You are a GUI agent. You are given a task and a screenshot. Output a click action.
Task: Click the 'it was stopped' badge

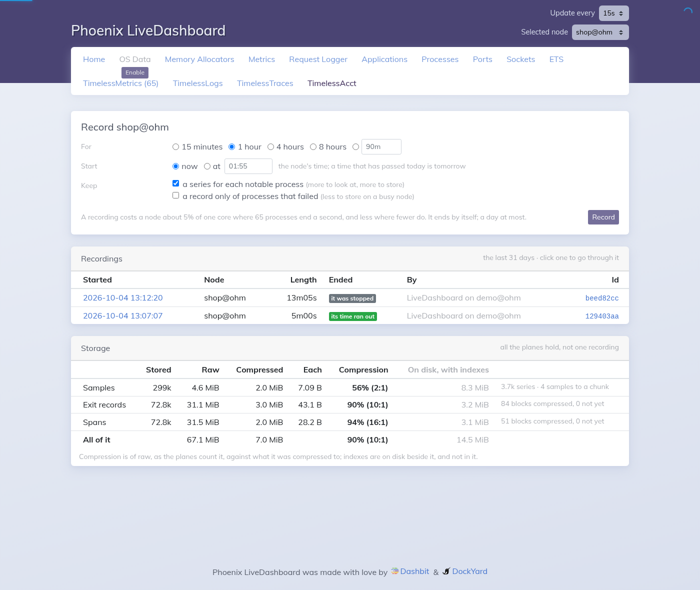click(352, 298)
